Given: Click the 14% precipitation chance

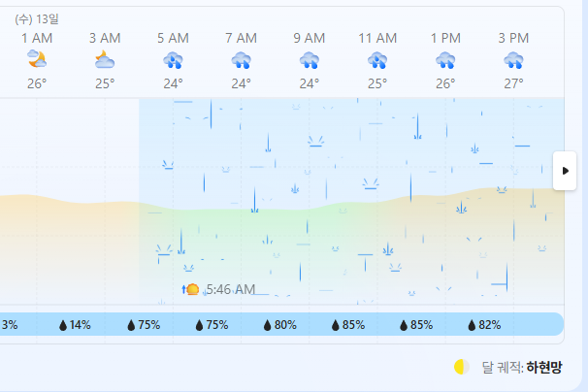Looking at the screenshot, I should click(x=75, y=325).
